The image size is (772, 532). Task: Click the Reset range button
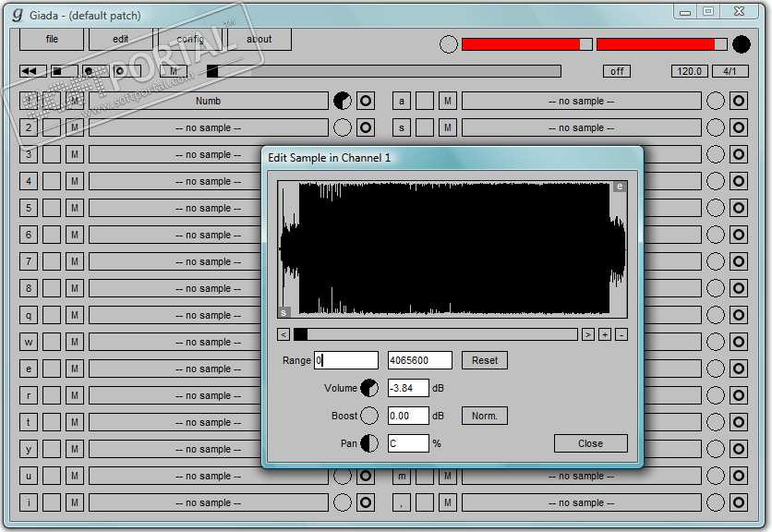485,360
